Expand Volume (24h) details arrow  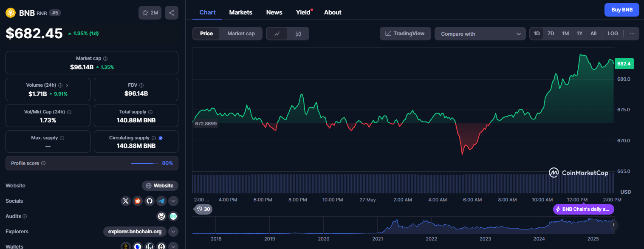coord(67,85)
